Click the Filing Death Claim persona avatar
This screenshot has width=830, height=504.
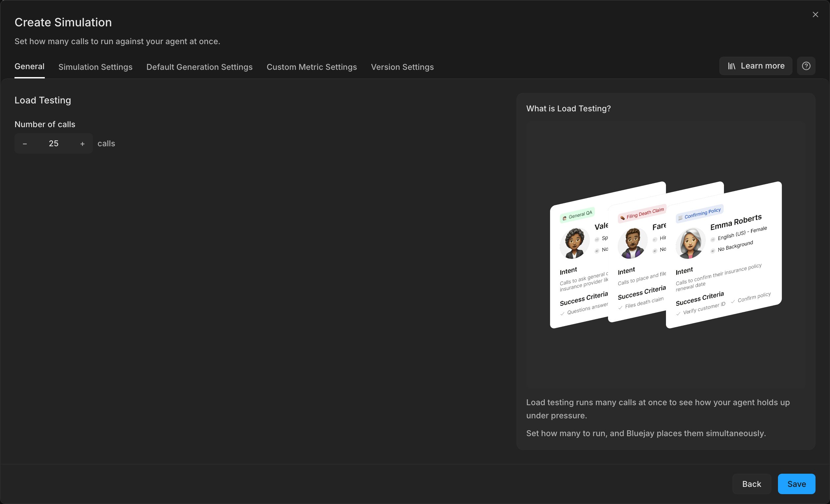(632, 243)
